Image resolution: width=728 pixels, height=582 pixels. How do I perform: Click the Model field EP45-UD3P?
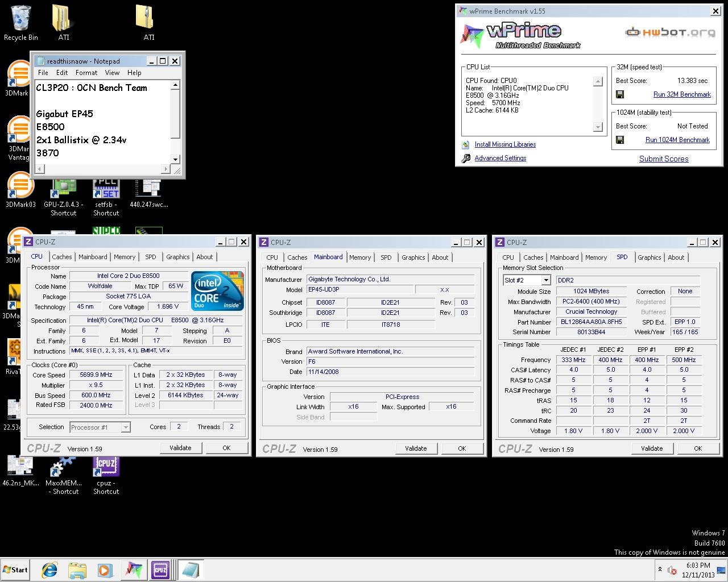coord(360,290)
